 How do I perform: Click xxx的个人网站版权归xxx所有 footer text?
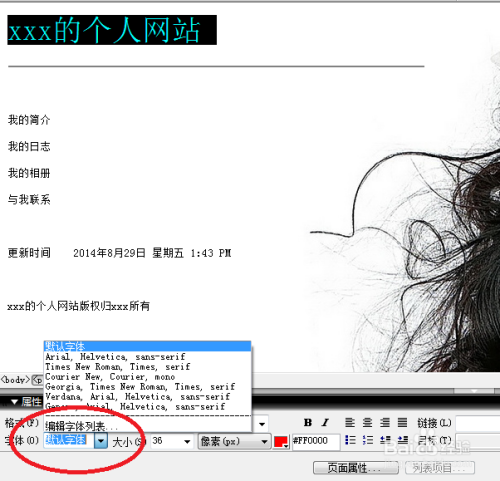tap(79, 306)
